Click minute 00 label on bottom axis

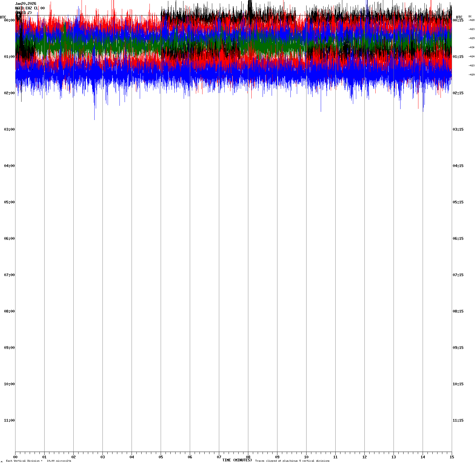coord(15,457)
